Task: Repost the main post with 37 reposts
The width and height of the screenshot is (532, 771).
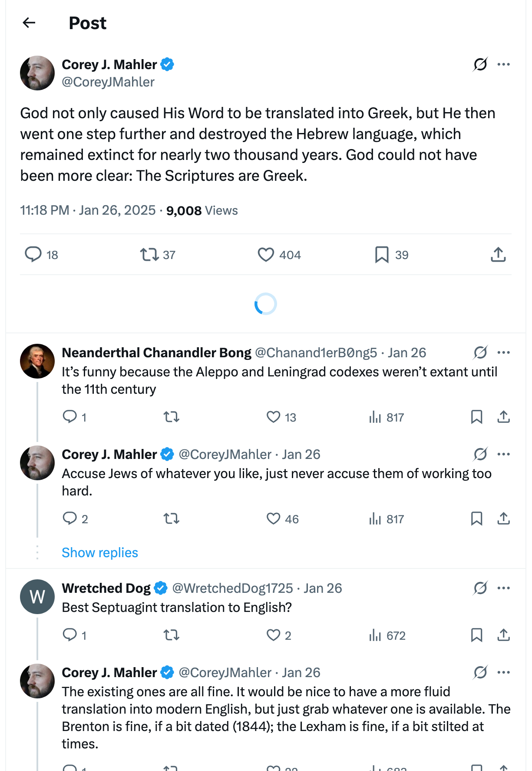Action: [x=149, y=254]
